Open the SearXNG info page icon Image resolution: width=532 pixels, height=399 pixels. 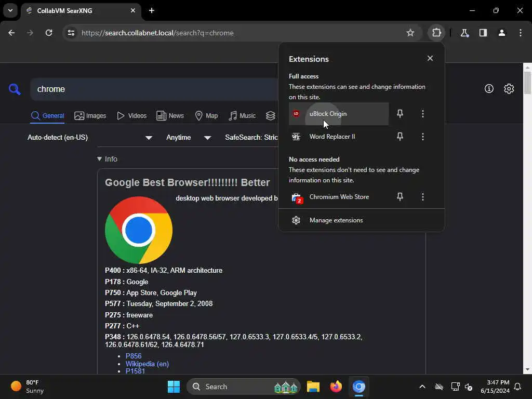pyautogui.click(x=489, y=89)
